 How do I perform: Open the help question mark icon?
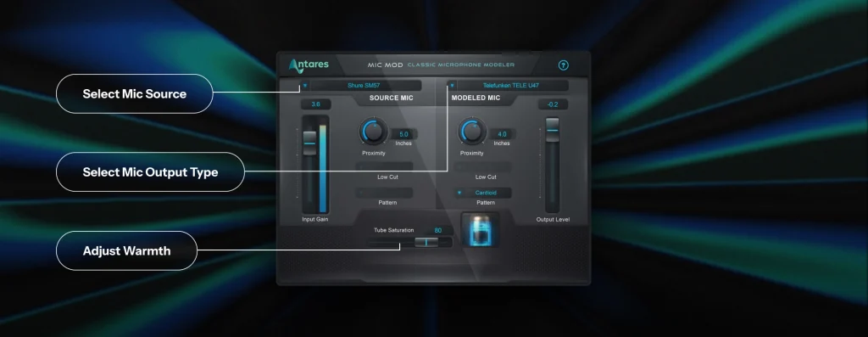point(563,65)
